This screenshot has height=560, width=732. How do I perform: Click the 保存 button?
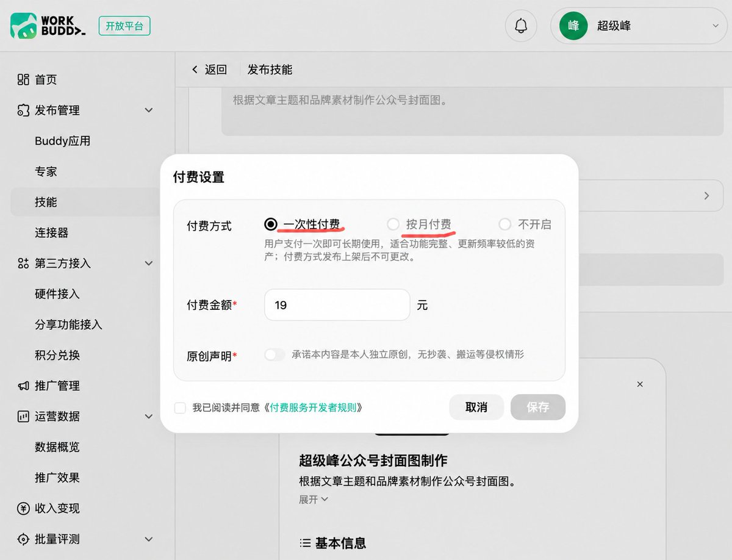pos(538,407)
